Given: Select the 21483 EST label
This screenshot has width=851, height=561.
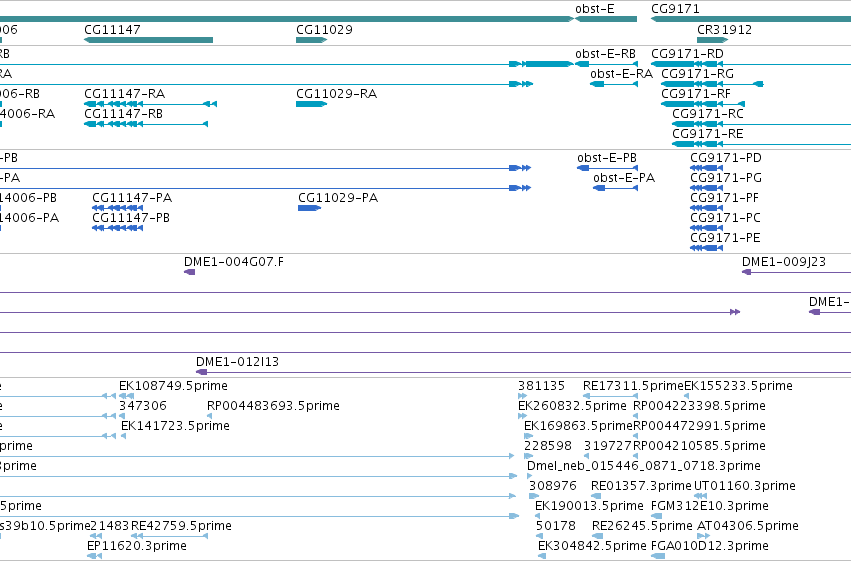Looking at the screenshot, I should click(110, 526).
